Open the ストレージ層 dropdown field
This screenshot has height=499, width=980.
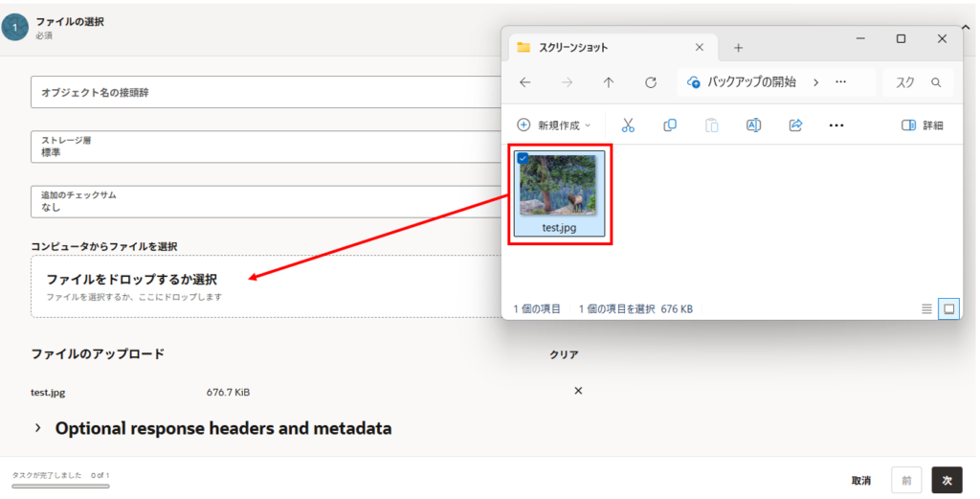268,147
